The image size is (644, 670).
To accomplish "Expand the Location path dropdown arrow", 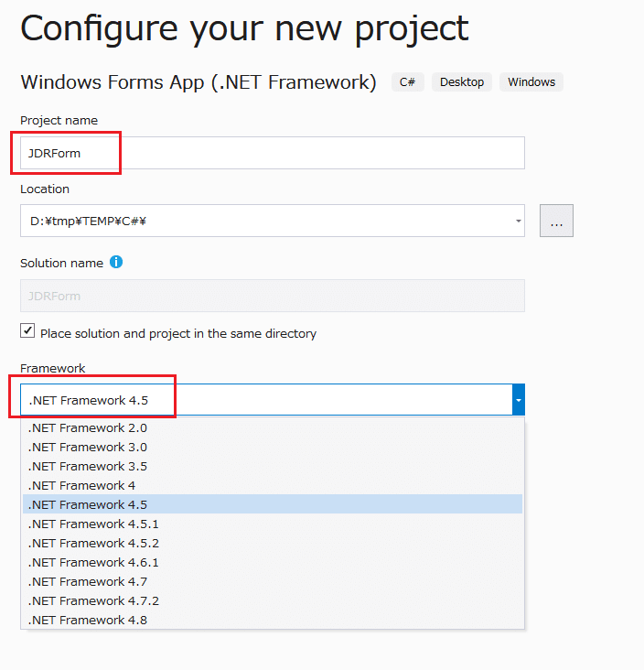I will [519, 221].
